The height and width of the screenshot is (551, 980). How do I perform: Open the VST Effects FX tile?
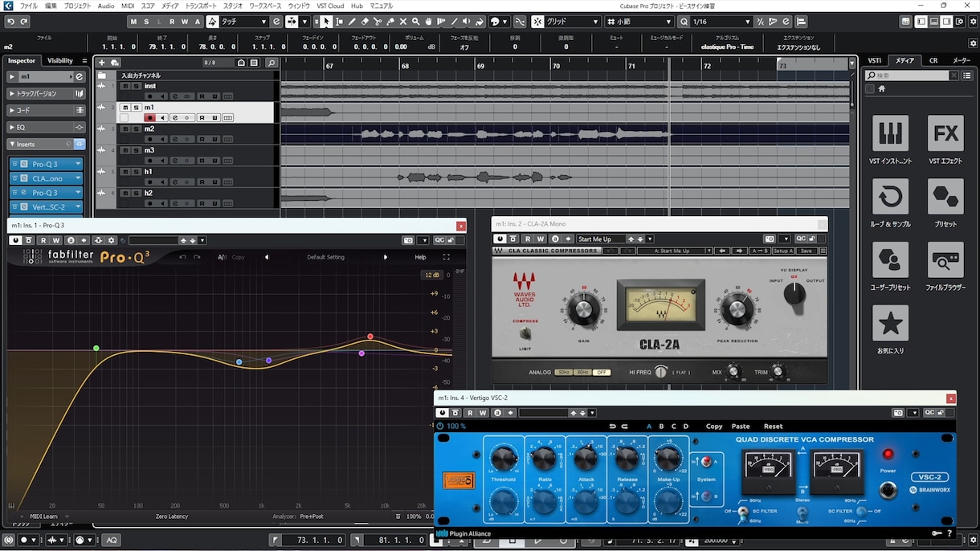(x=945, y=133)
